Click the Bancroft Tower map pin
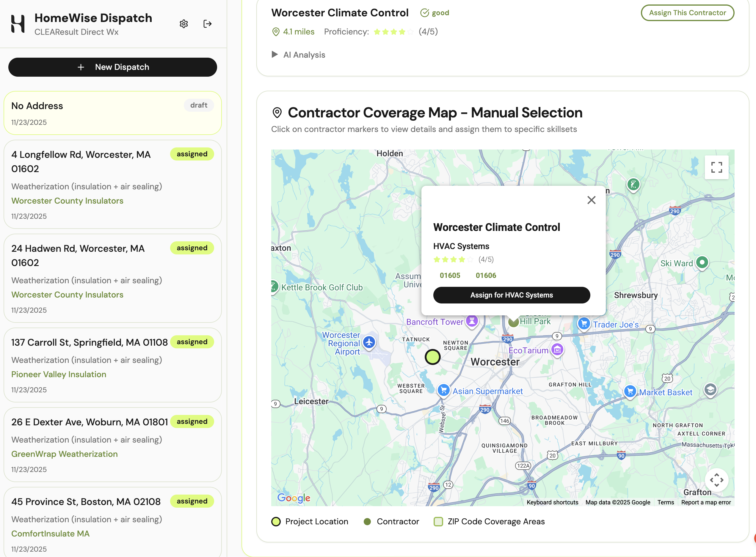 (x=472, y=320)
